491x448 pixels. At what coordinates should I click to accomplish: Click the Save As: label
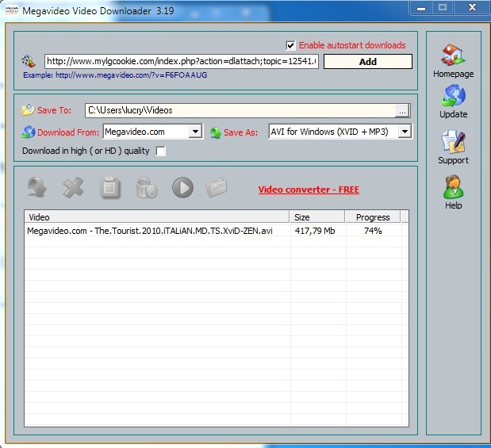pyautogui.click(x=240, y=132)
